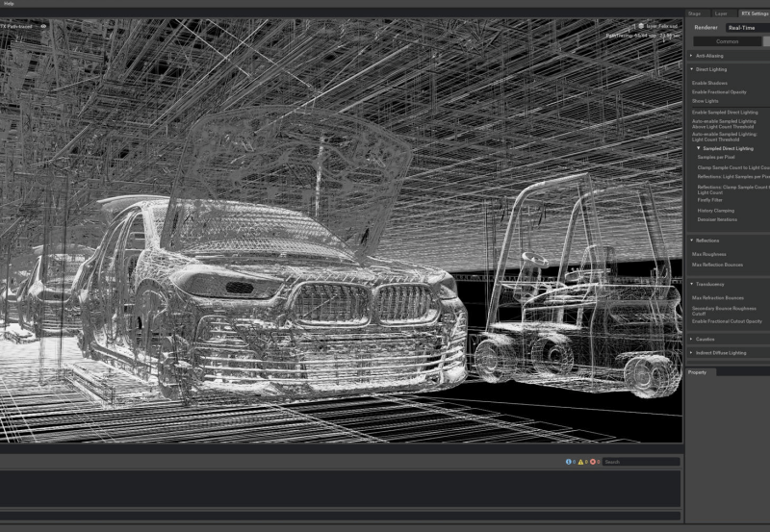This screenshot has height=532, width=770.
Task: Click the Enable Sampled Direct Lighting label
Action: click(725, 113)
